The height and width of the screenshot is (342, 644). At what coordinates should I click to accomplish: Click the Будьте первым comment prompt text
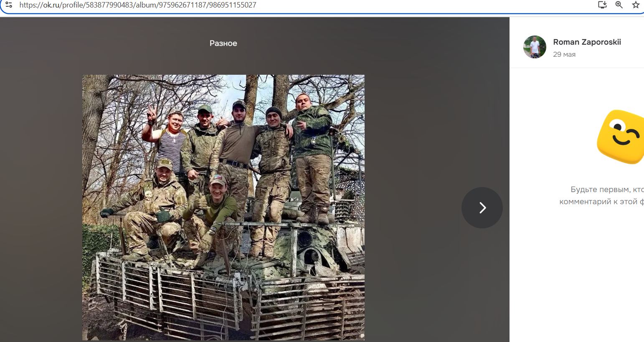607,190
